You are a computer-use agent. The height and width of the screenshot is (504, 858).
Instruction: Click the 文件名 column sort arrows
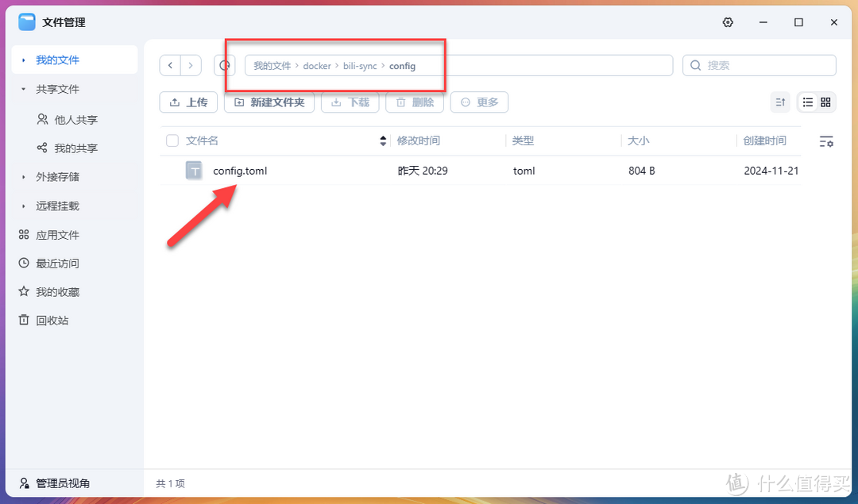click(382, 140)
